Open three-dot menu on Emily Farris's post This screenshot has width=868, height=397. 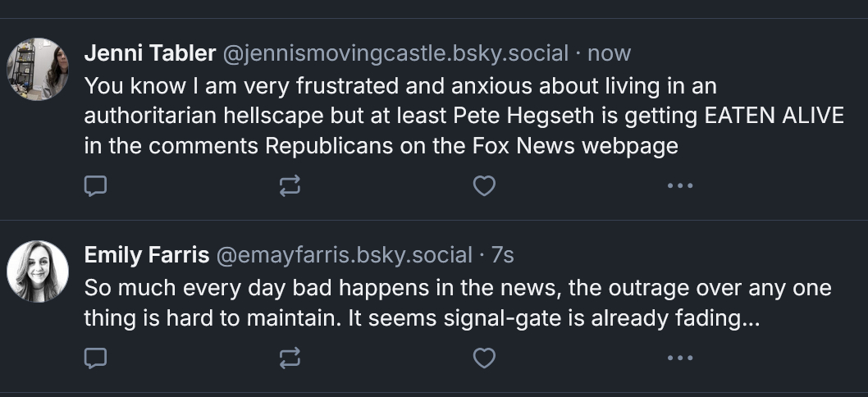coord(680,358)
